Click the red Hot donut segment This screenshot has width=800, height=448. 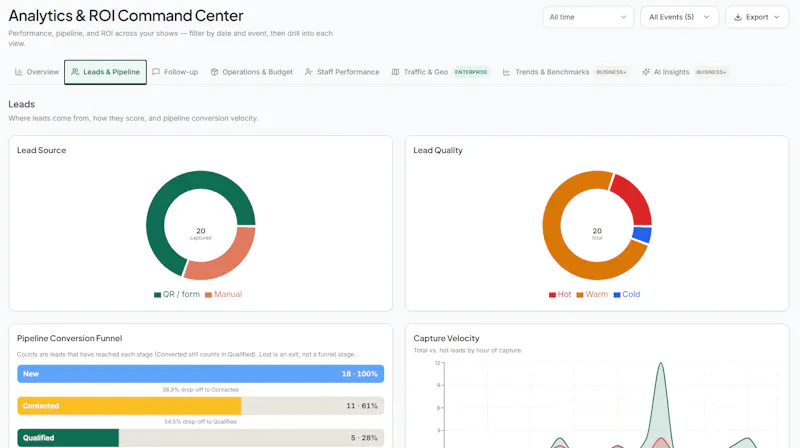[x=634, y=196]
